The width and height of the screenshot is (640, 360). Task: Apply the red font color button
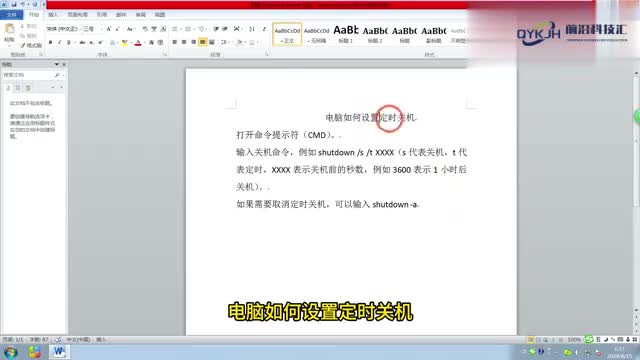click(138, 42)
